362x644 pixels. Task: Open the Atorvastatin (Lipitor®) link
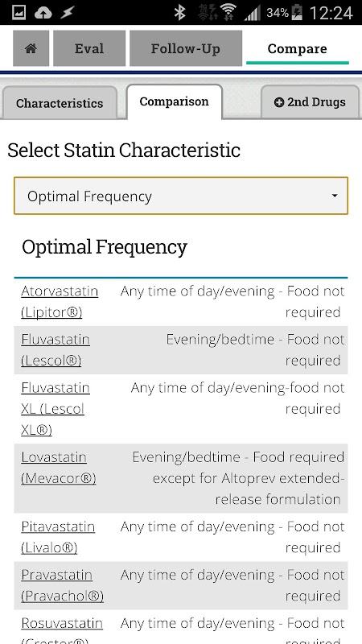pyautogui.click(x=60, y=302)
